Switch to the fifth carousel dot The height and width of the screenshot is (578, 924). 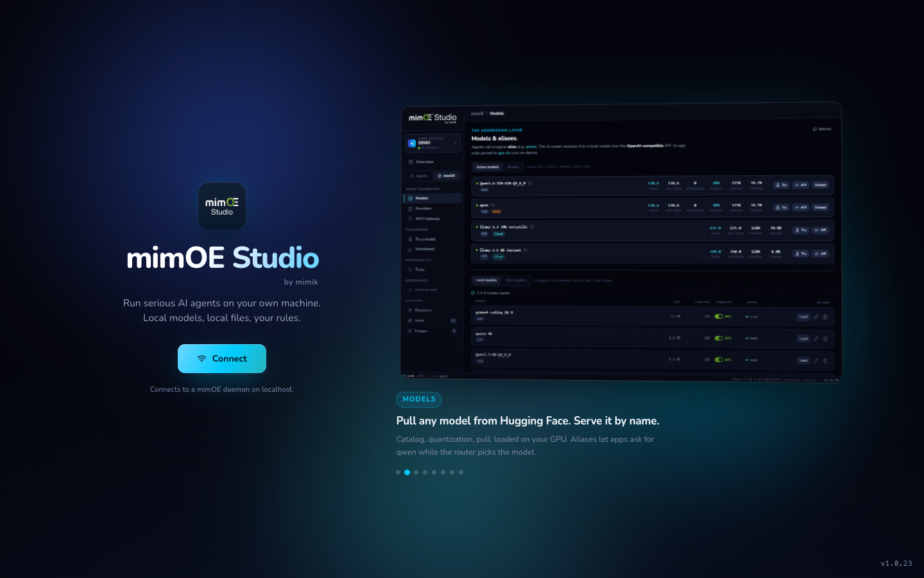(x=434, y=473)
